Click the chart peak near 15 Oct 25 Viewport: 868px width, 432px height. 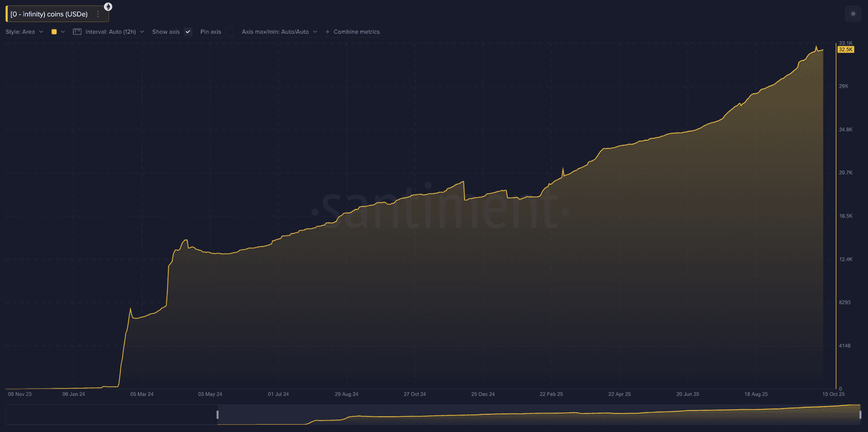(816, 47)
